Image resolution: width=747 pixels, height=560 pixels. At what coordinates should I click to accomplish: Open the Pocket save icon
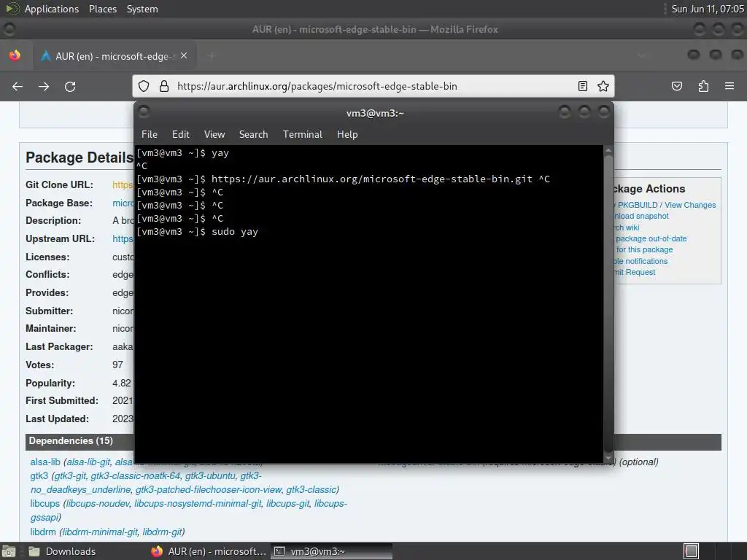pos(677,86)
